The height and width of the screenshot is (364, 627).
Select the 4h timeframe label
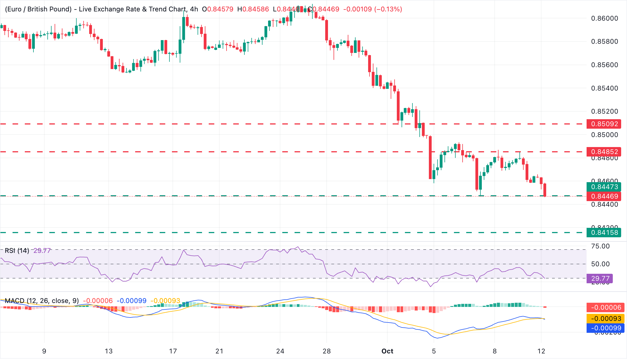(194, 9)
